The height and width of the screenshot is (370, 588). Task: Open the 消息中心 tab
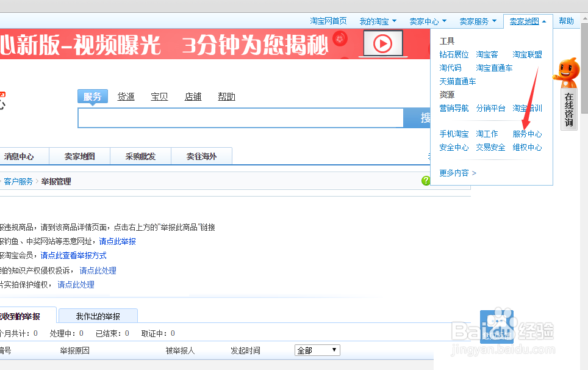pyautogui.click(x=19, y=156)
